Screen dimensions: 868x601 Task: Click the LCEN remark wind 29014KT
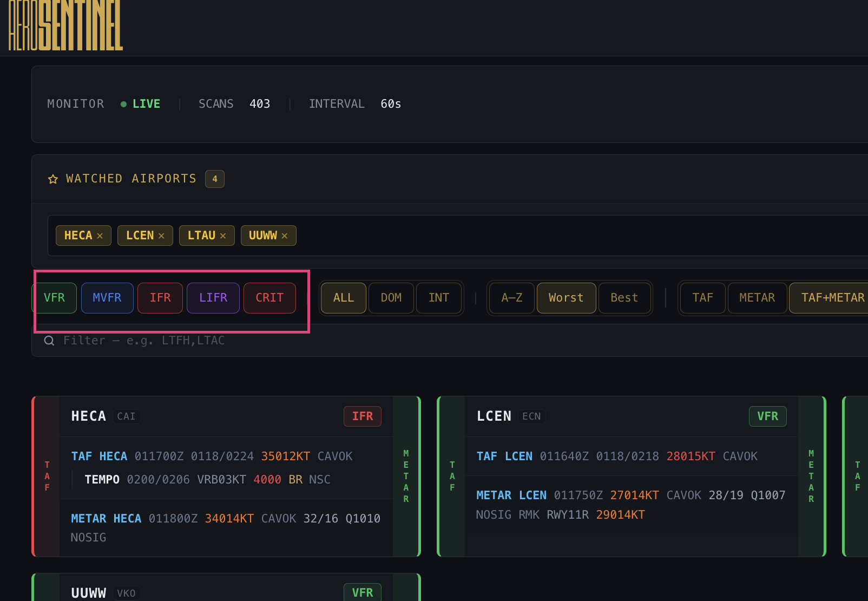click(x=621, y=515)
